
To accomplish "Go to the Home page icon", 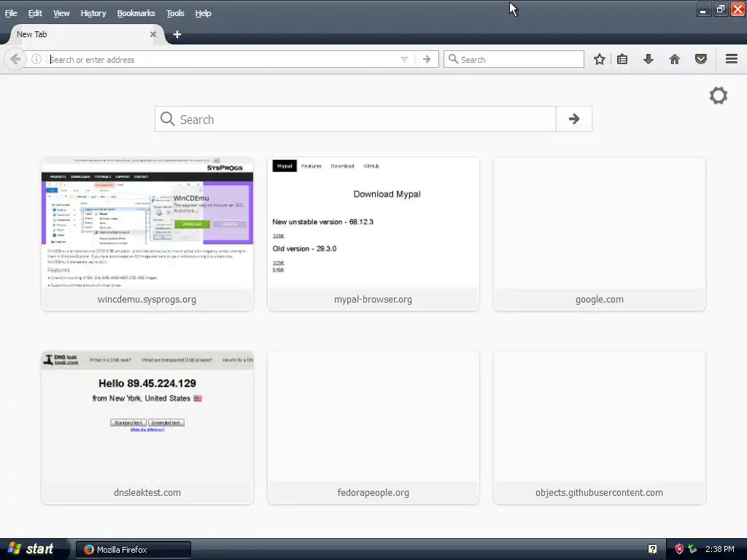I will (674, 59).
